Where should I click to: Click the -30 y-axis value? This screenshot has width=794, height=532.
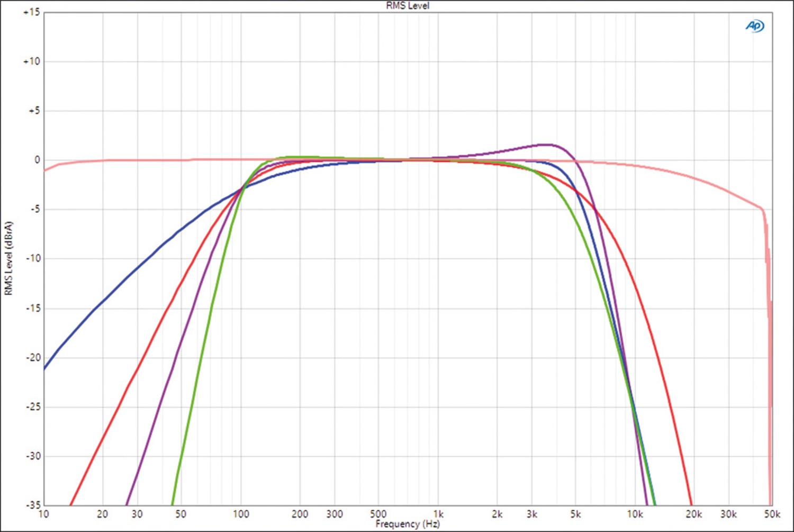[33, 456]
